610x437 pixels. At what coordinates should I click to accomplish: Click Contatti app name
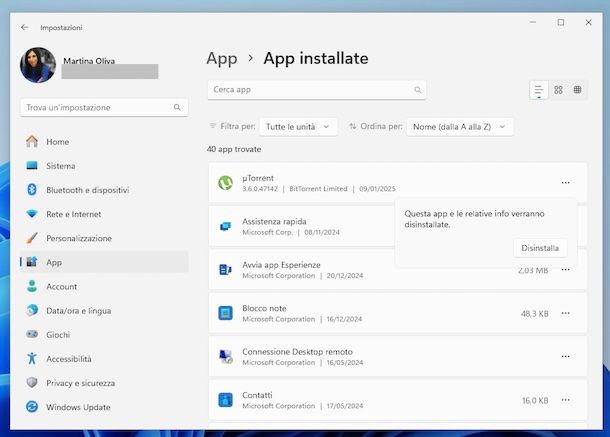pyautogui.click(x=257, y=395)
